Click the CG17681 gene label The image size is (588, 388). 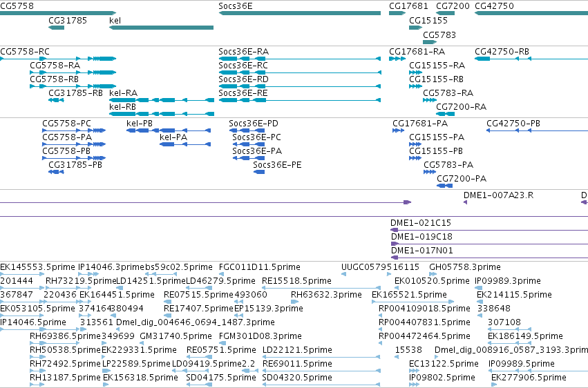(408, 6)
